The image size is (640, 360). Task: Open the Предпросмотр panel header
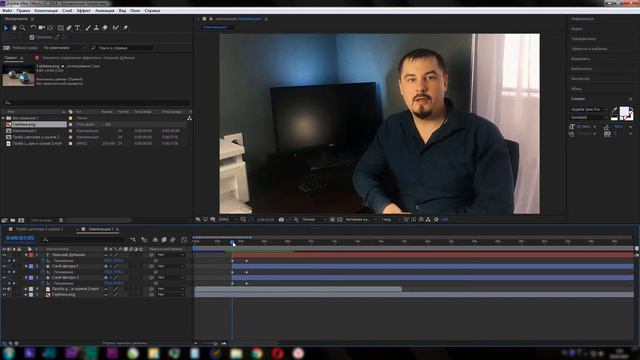pyautogui.click(x=584, y=39)
